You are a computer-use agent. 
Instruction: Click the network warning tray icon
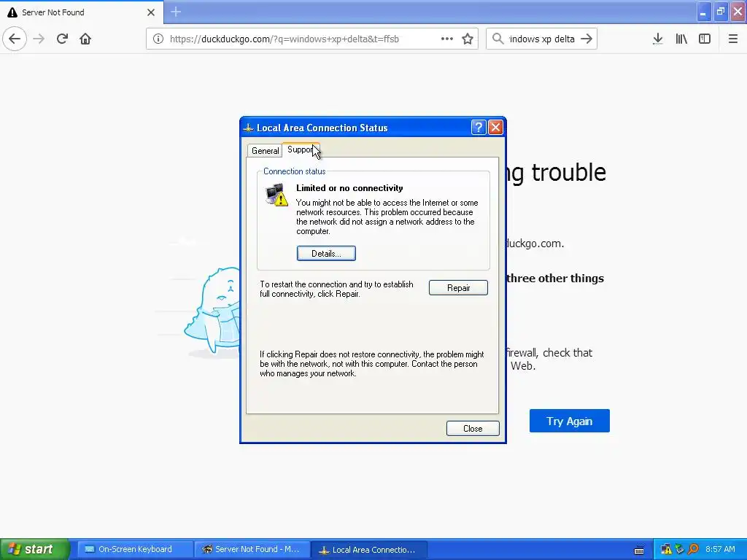[x=666, y=550]
